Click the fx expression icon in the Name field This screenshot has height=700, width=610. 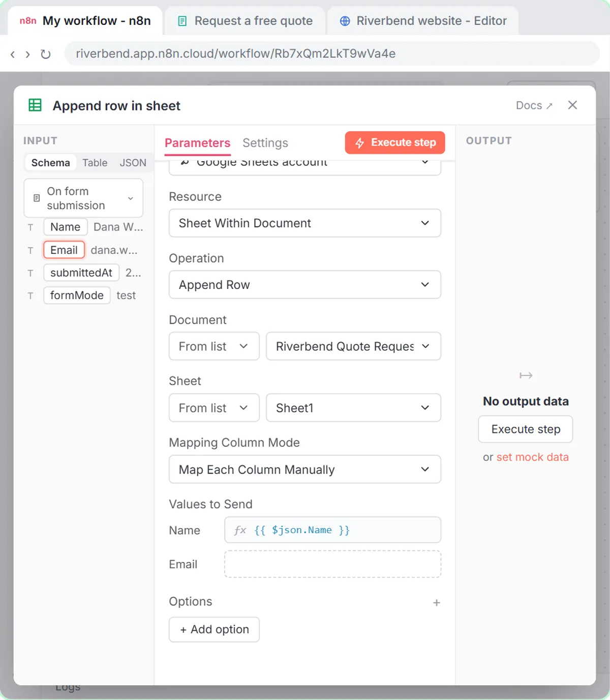click(x=240, y=530)
